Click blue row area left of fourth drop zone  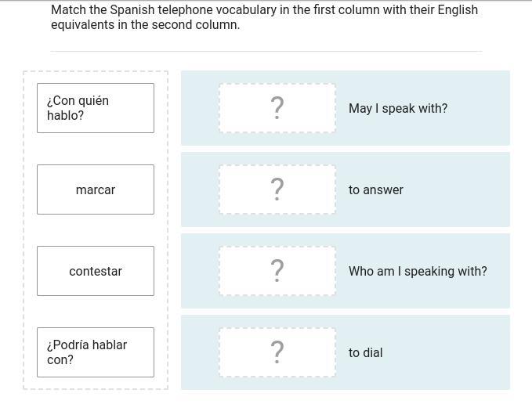[200, 352]
